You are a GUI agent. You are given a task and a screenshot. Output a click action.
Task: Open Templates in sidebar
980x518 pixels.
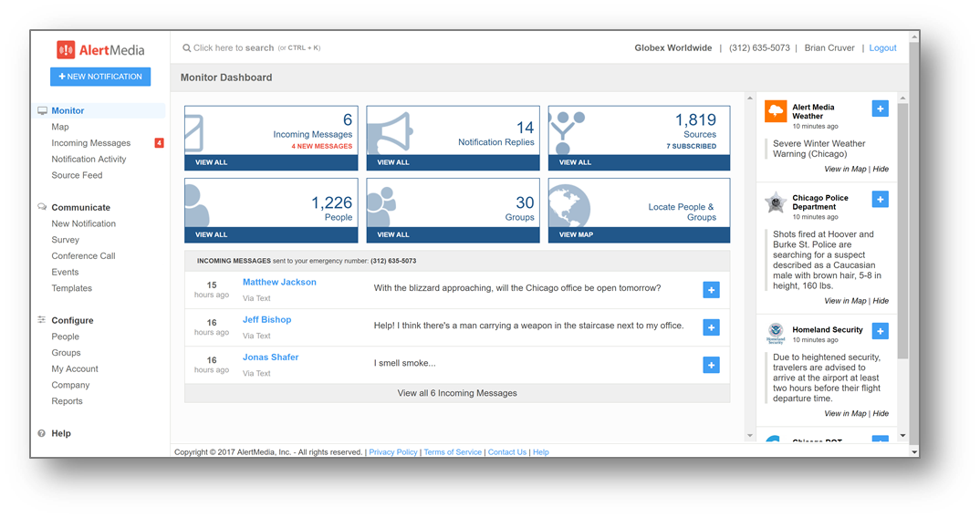pos(72,288)
